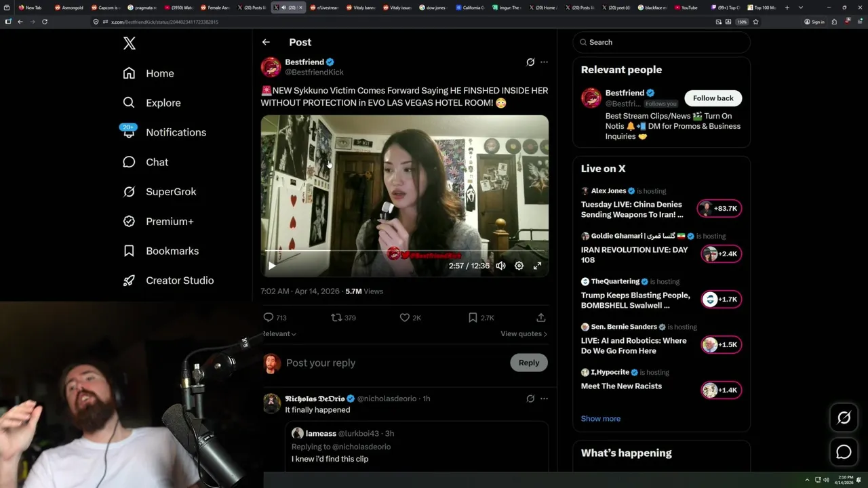Viewport: 868px width, 488px height.
Task: Open more options on Bestfriend's post
Action: 544,62
